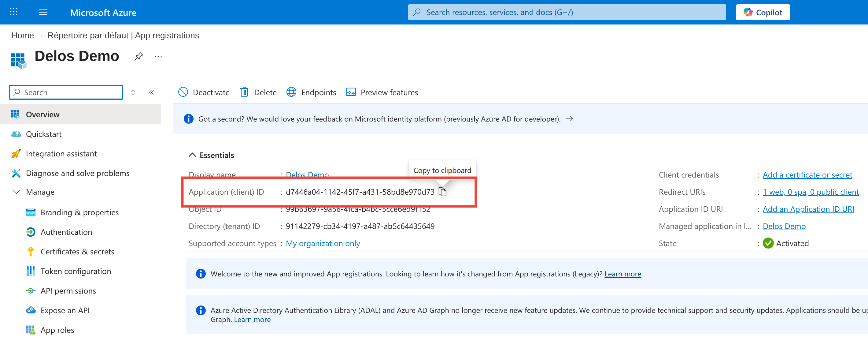Open Répertoire par défaut App registrations breadcrumb
Screen dimensions: 868x341
click(123, 36)
